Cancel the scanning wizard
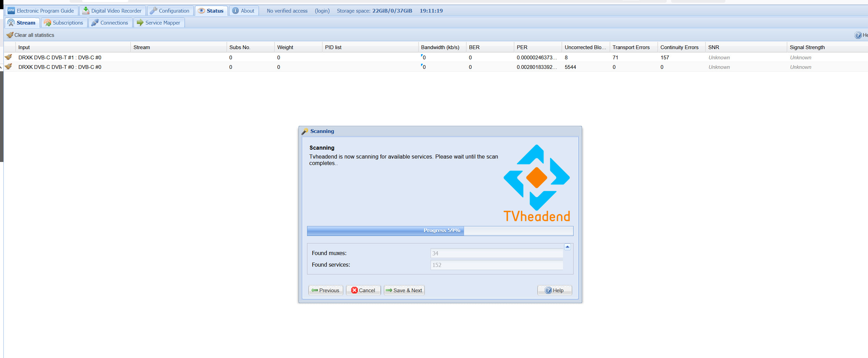 click(363, 290)
